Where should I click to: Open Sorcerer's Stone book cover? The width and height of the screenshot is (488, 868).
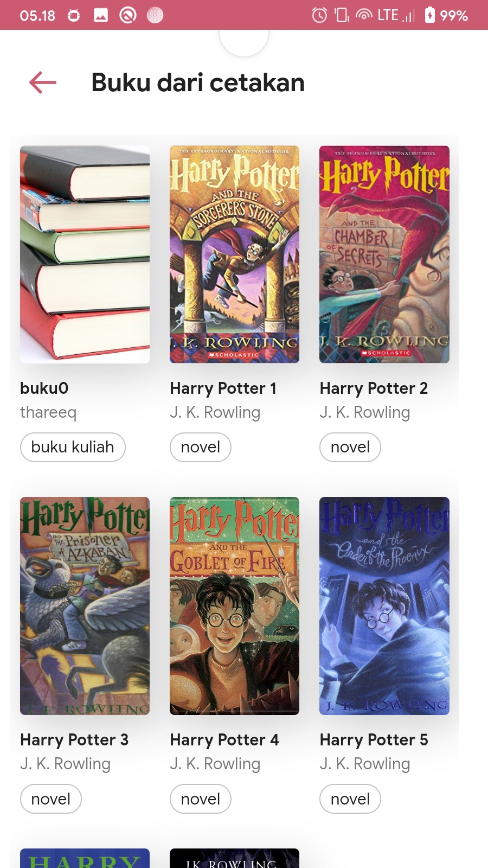[234, 254]
